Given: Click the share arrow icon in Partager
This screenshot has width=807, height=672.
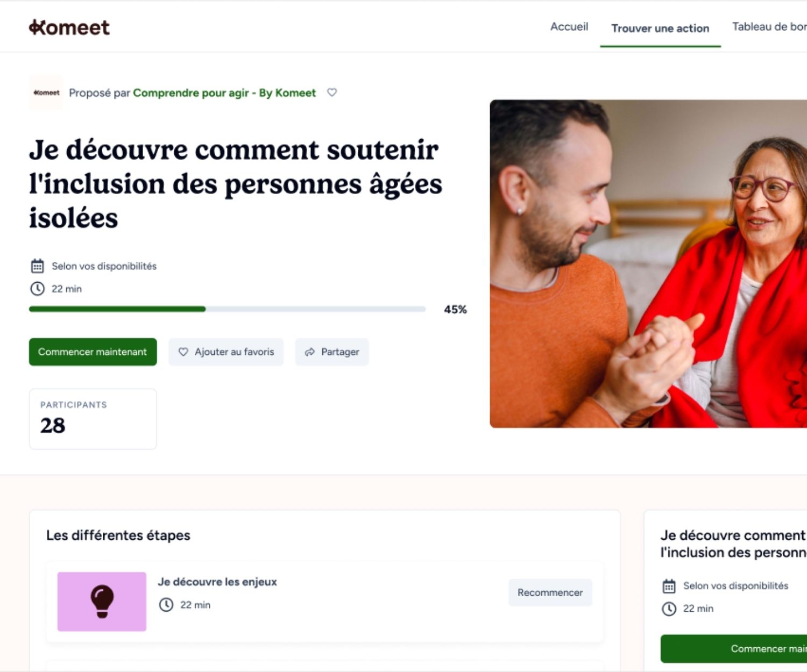Looking at the screenshot, I should tap(309, 352).
